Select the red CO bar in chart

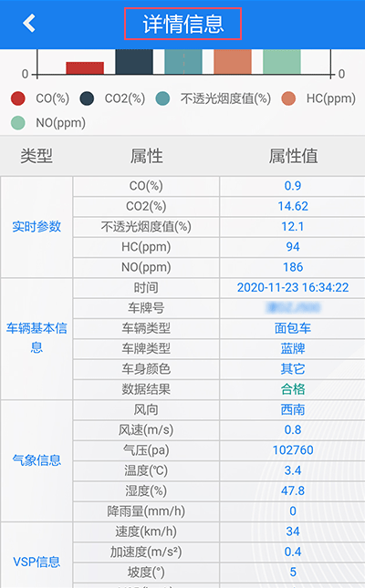pos(85,68)
